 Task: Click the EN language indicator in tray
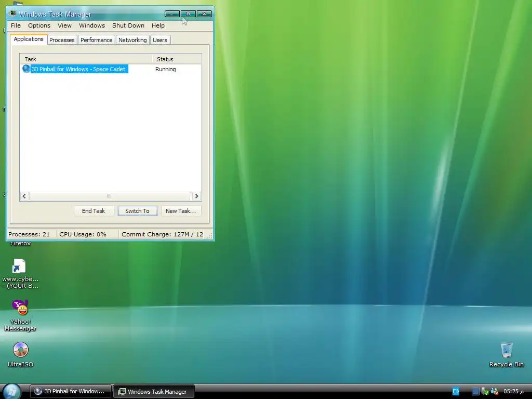click(456, 391)
